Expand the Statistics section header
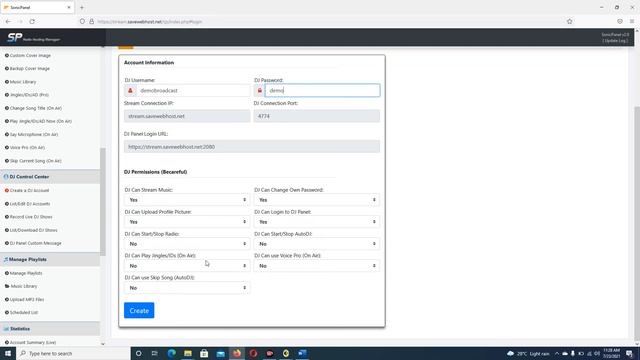 50,329
